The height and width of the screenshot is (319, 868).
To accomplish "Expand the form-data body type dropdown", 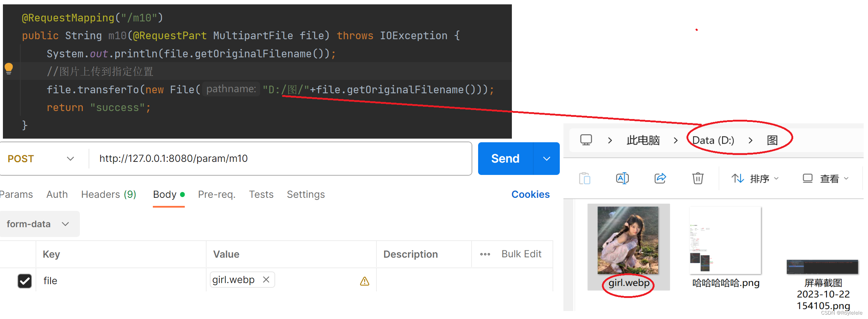I will point(39,224).
